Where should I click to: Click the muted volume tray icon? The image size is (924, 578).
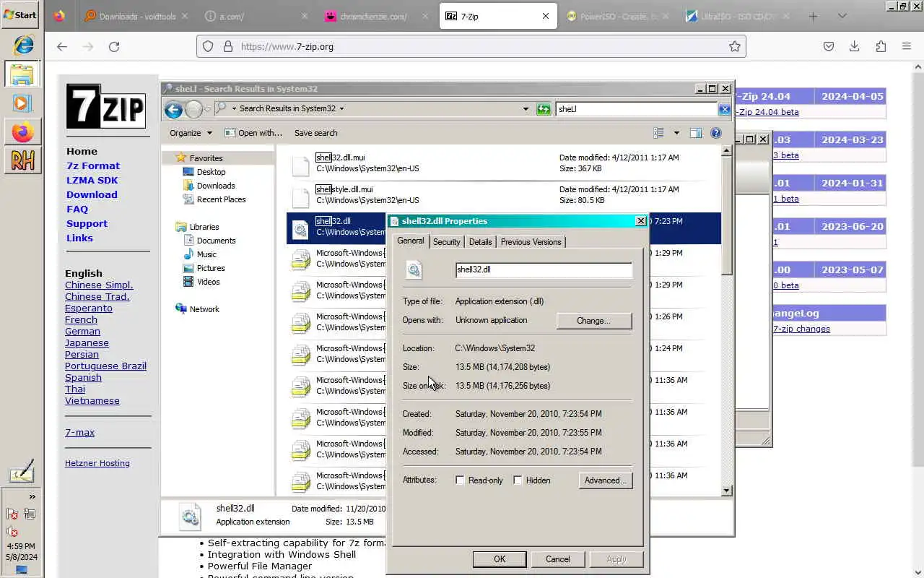click(13, 532)
